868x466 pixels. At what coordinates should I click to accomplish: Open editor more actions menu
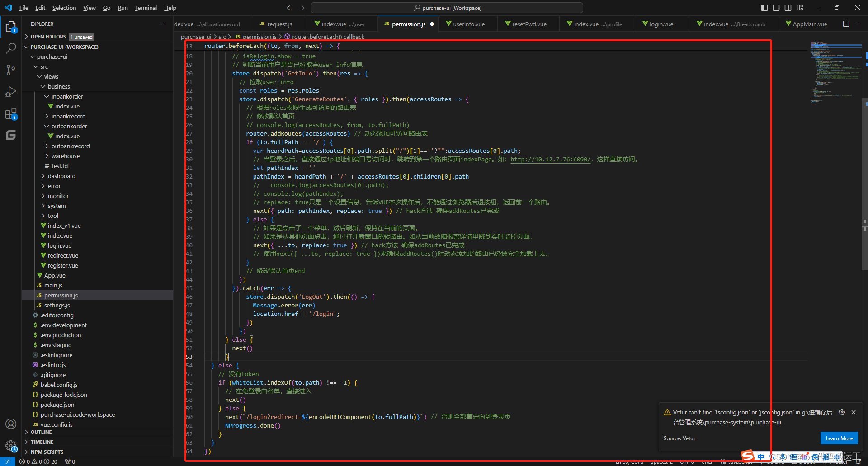click(x=858, y=24)
